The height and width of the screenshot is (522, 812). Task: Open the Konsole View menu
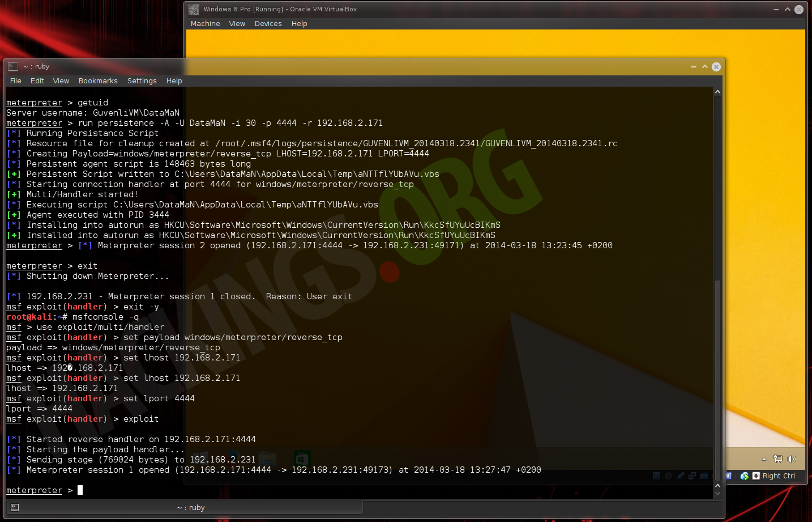61,81
